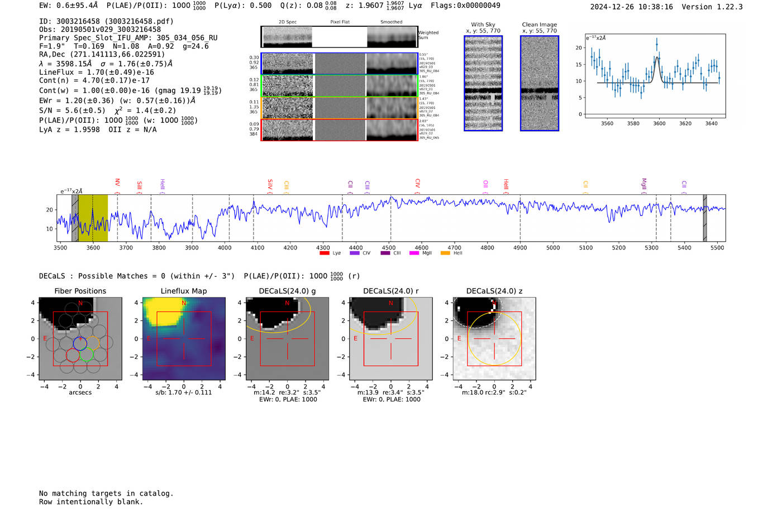Viewport: 782px width, 532px height.
Task: Click the red-bordered Smoothed fiber cutout
Action: click(392, 130)
